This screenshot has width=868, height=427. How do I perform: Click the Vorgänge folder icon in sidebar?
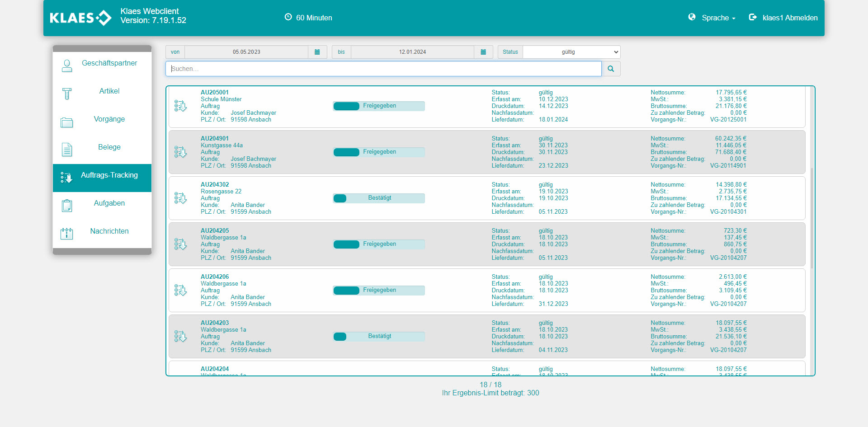pyautogui.click(x=67, y=122)
